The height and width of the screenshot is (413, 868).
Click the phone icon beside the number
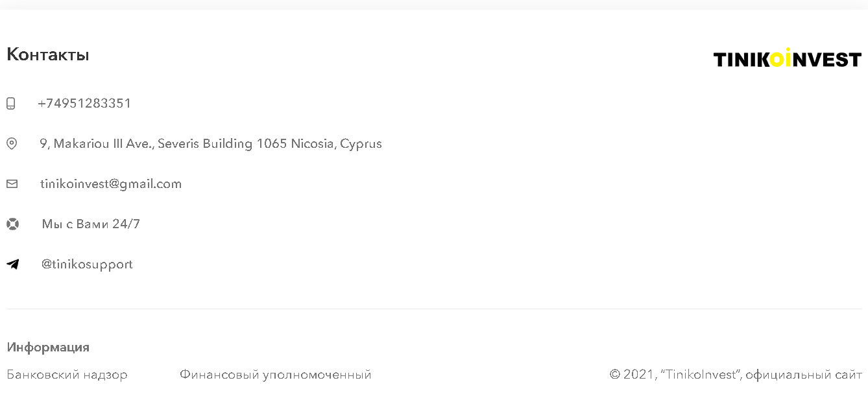(x=11, y=104)
